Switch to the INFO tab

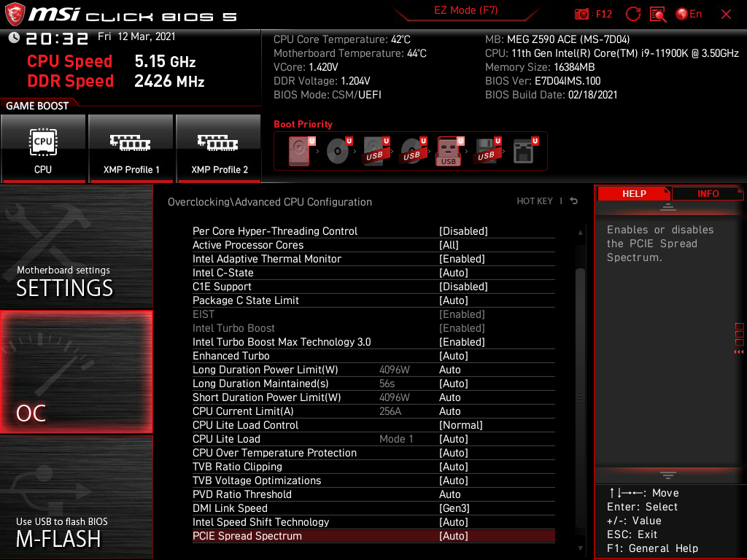pyautogui.click(x=708, y=194)
